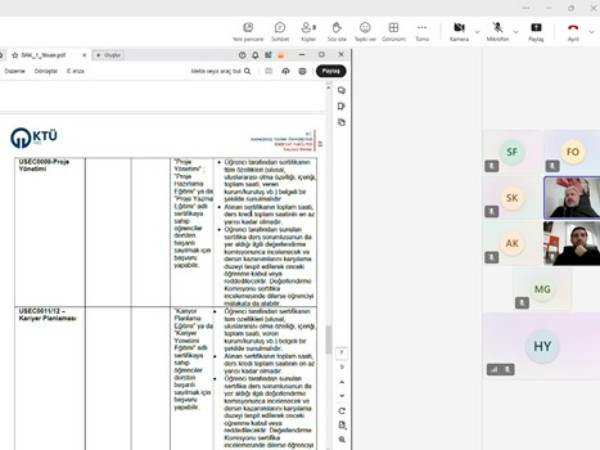This screenshot has height=450, width=600.
Task: Click the Oluştur new tab button
Action: [111, 54]
